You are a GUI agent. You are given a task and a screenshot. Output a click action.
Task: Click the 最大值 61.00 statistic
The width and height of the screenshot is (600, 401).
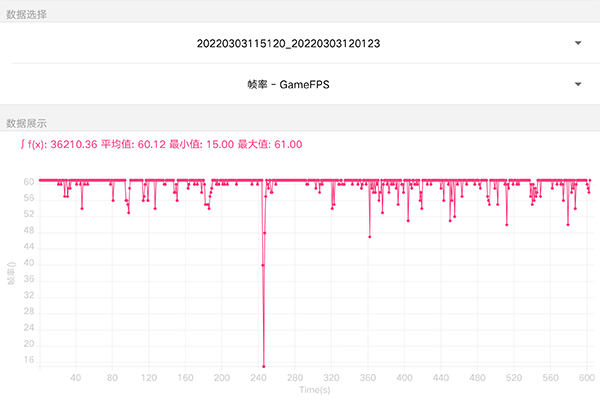point(269,145)
